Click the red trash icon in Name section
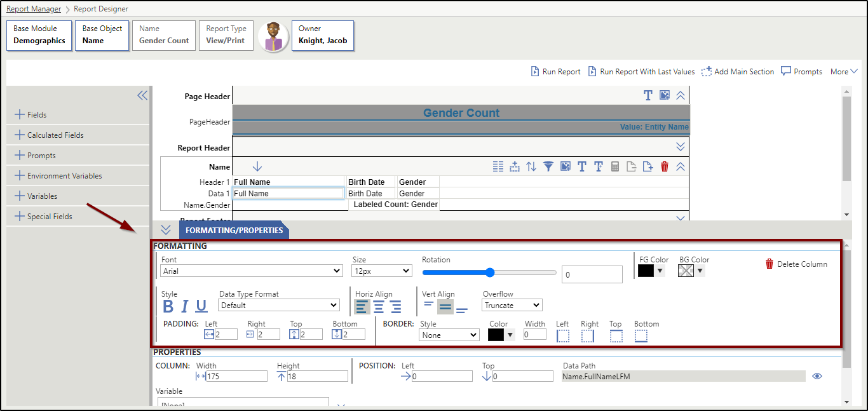Image resolution: width=868 pixels, height=411 pixels. pyautogui.click(x=665, y=166)
